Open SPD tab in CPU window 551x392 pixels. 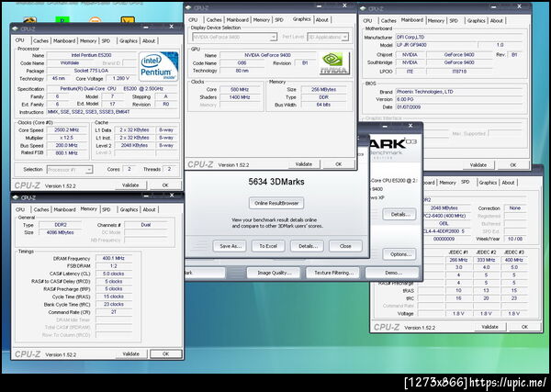(106, 41)
